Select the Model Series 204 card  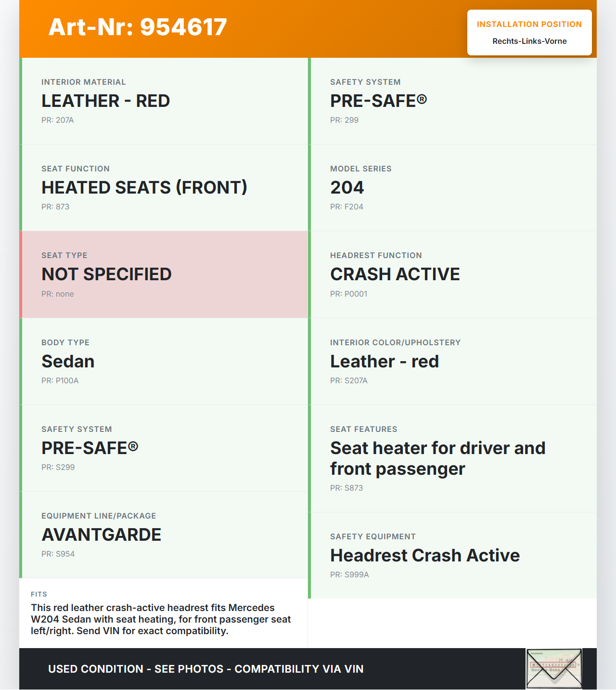pos(453,187)
